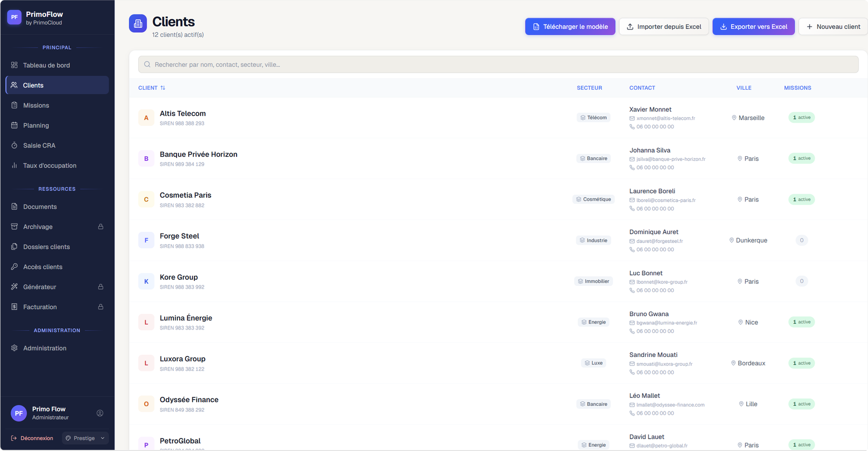868x451 pixels.
Task: Click Importer depuis Excel button
Action: point(664,27)
